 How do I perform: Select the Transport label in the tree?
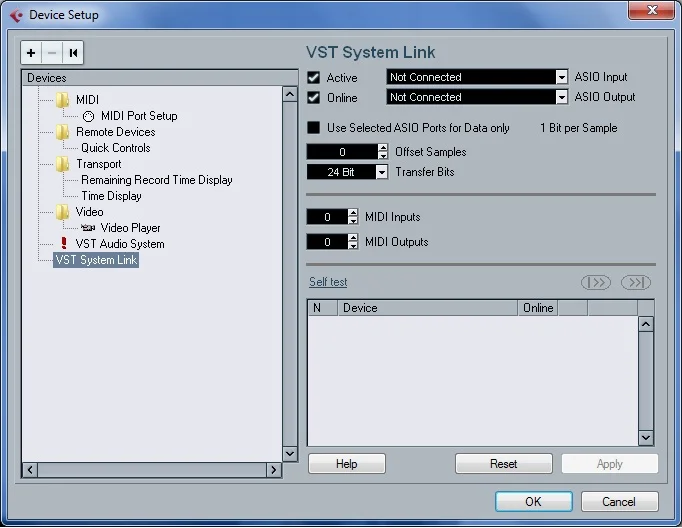(99, 164)
